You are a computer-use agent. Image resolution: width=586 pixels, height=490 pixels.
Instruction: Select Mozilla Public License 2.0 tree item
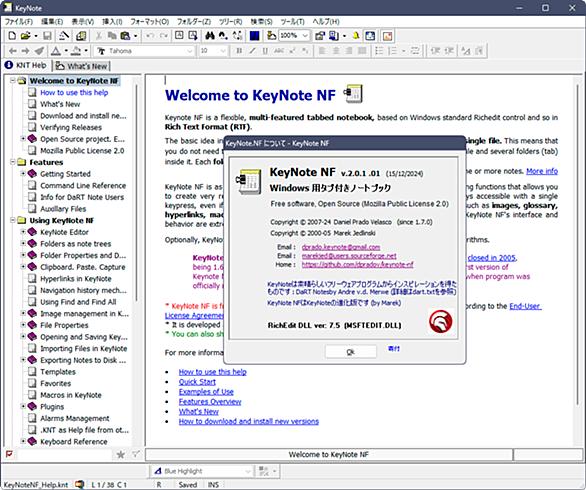tap(82, 151)
